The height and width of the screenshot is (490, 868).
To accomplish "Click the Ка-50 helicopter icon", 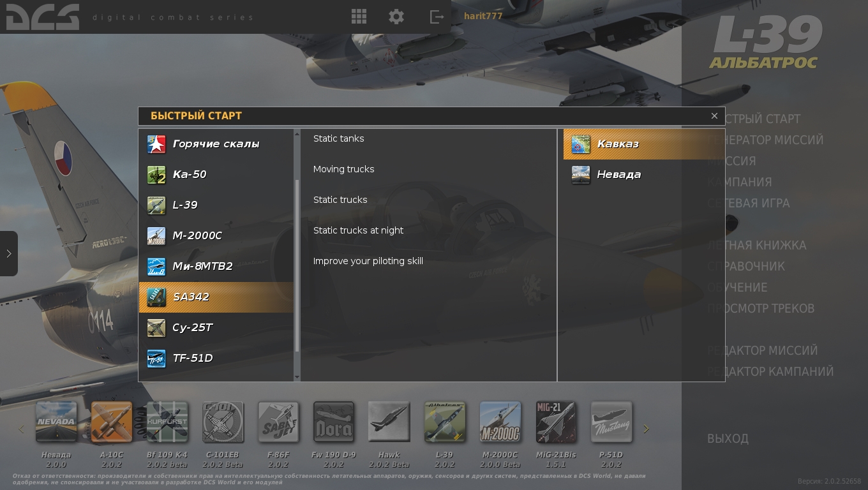I will (x=156, y=175).
